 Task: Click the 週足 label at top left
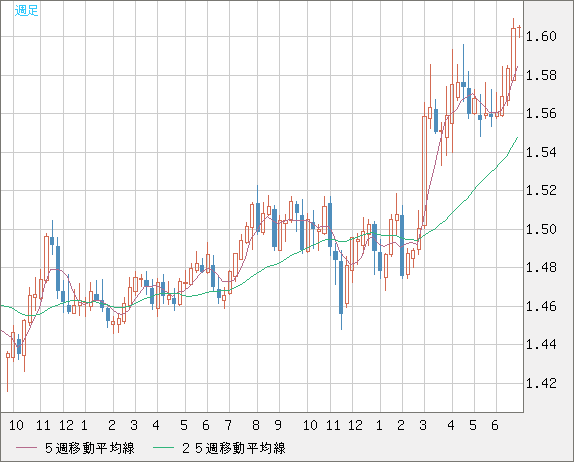27,10
